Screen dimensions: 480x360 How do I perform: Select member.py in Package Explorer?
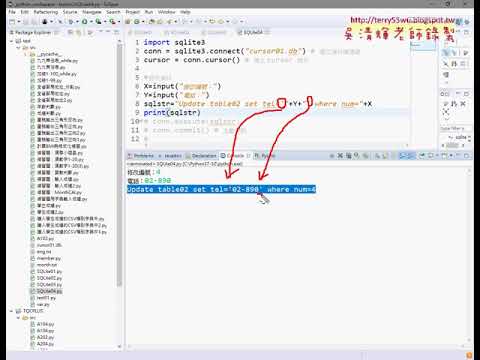click(46, 258)
